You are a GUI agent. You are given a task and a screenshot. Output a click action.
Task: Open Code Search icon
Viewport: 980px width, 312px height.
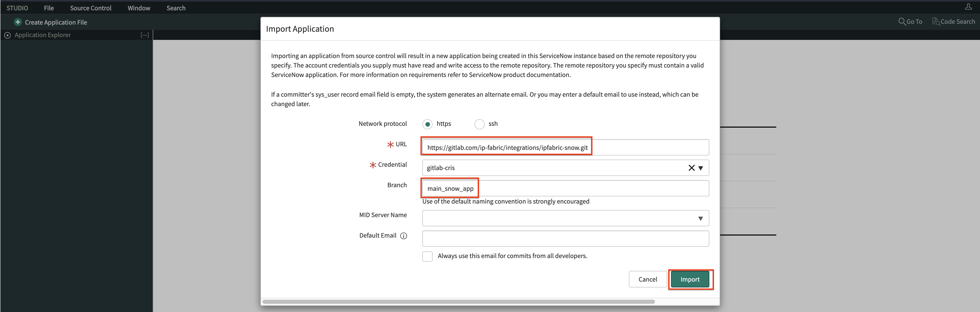click(936, 22)
